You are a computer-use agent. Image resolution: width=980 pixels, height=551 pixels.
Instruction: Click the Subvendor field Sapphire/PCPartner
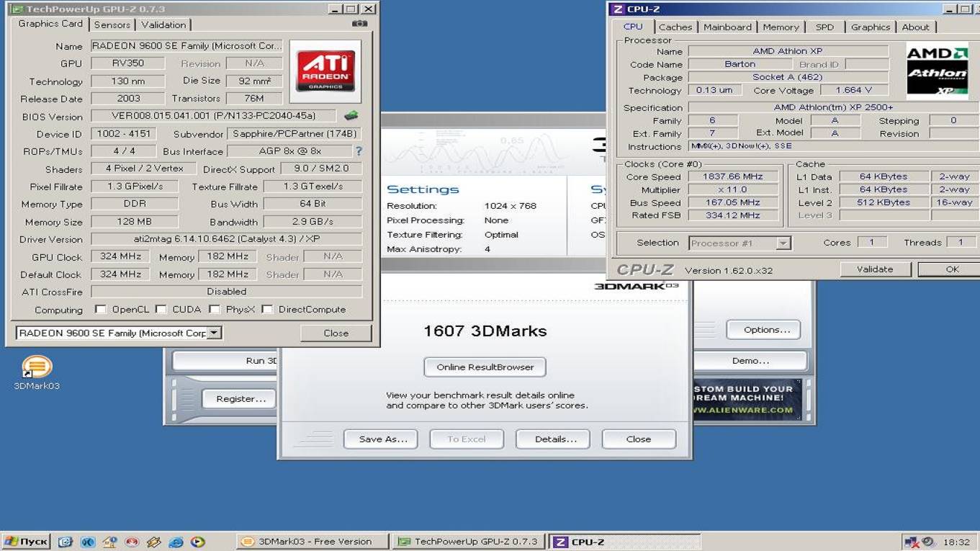(x=294, y=134)
